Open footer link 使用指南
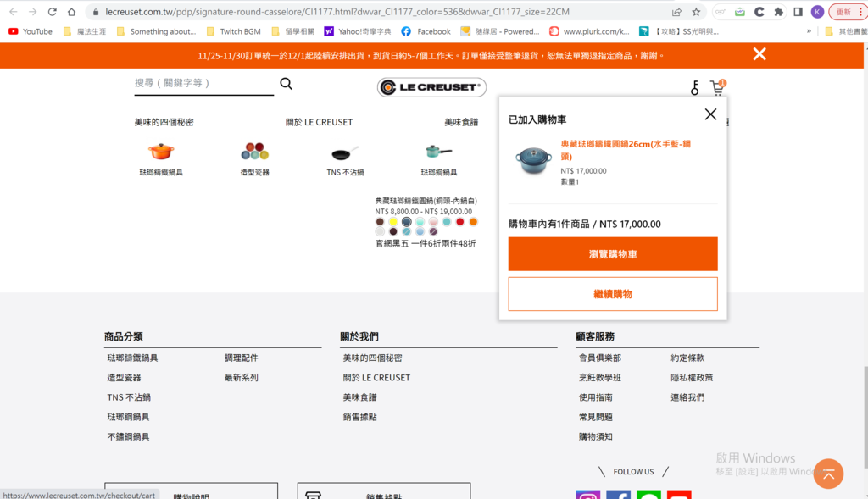The width and height of the screenshot is (868, 499). click(x=596, y=397)
